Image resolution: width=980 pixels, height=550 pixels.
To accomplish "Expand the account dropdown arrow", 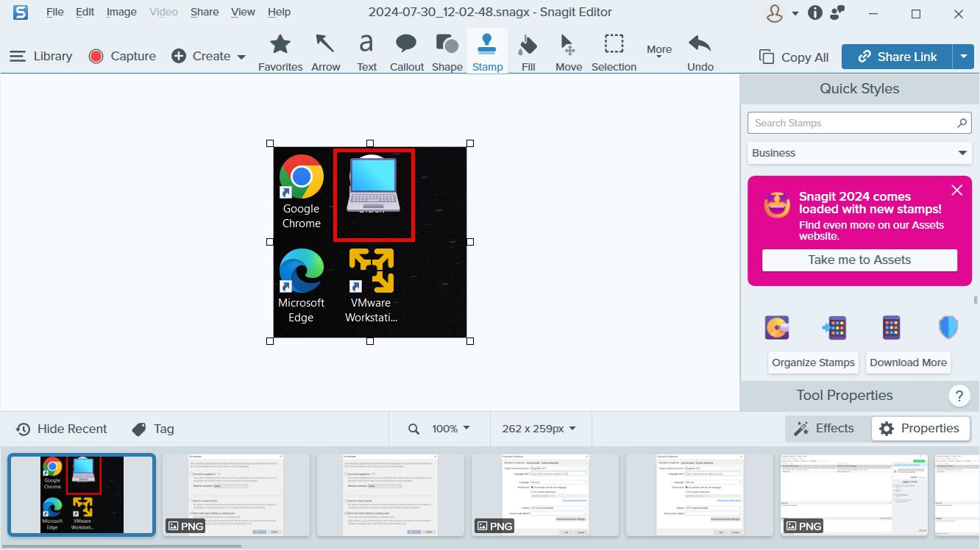I will tap(795, 14).
